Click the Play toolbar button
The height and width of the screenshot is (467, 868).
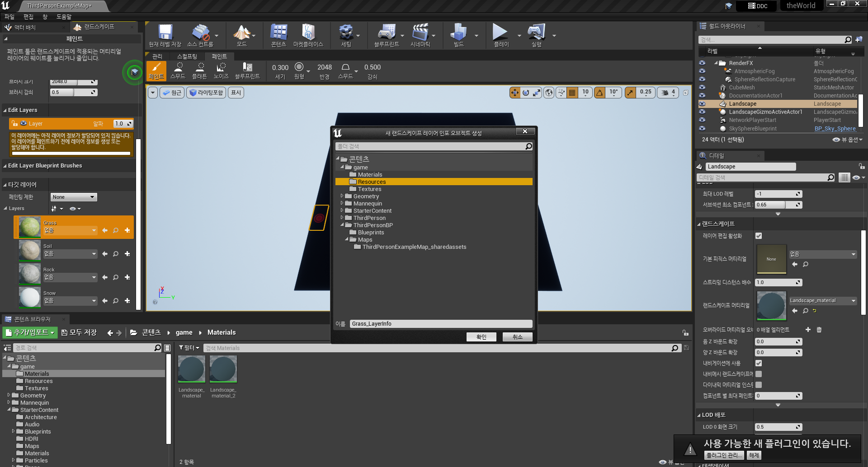(500, 35)
